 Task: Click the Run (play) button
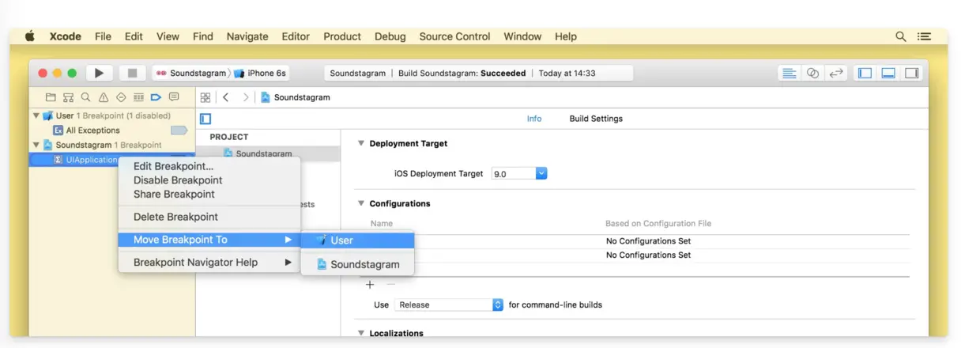coord(99,73)
